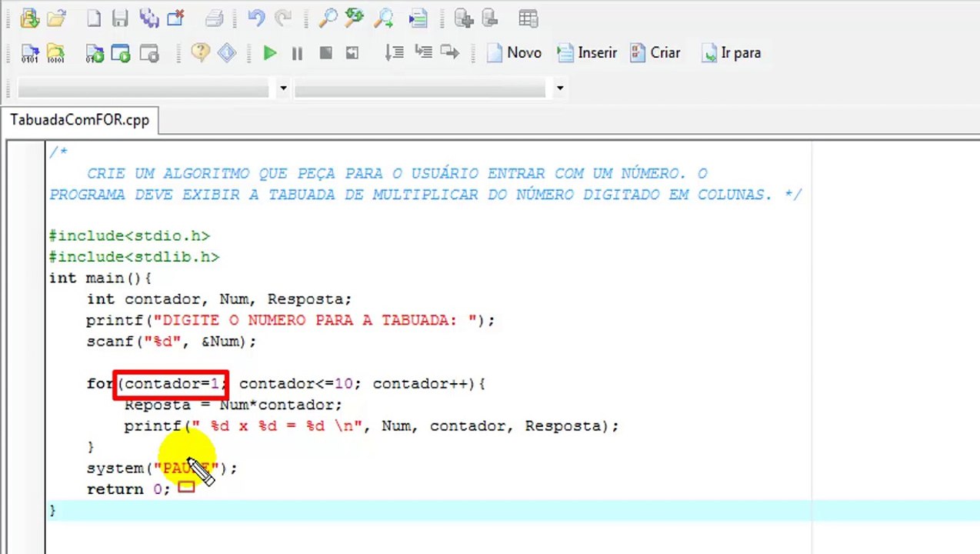The width and height of the screenshot is (980, 554).
Task: Click the restart debug icon
Action: pyautogui.click(x=352, y=53)
